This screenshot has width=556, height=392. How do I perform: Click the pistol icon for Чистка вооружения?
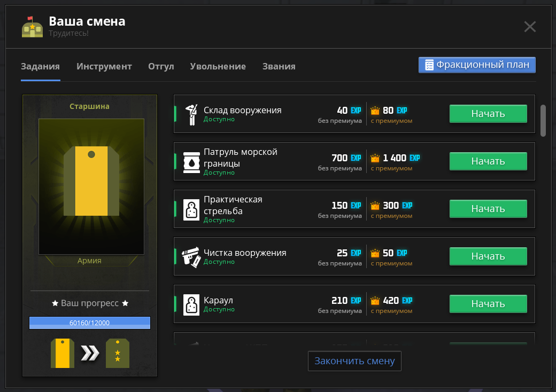[x=191, y=257]
